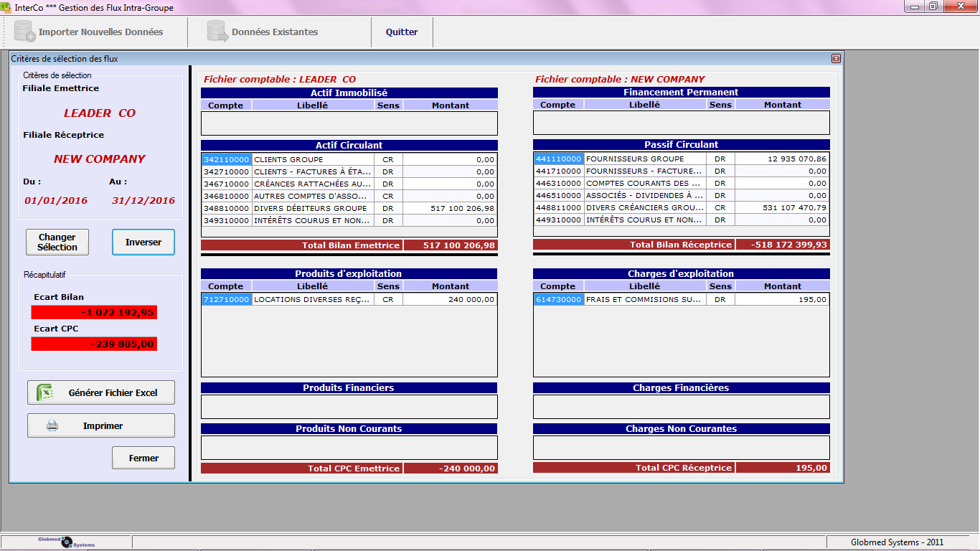Screen dimensions: 980x551
Task: Click amount 240 000,00 in Produits d'exploitation
Action: (449, 299)
